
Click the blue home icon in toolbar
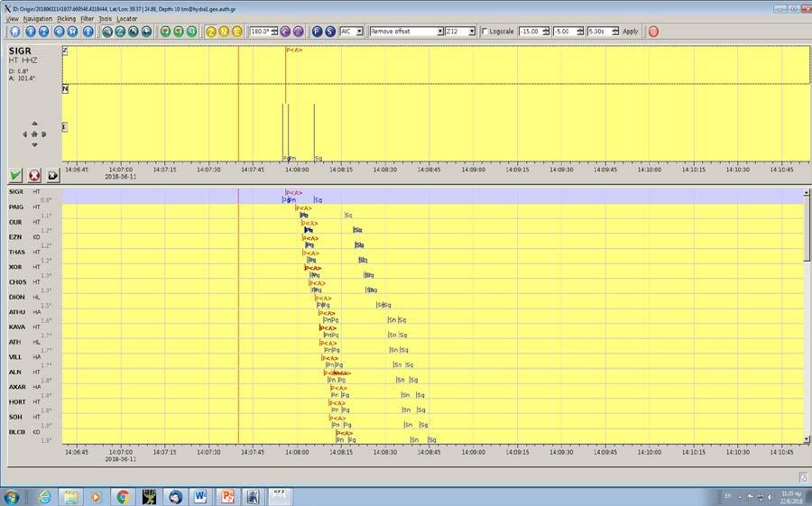coord(15,32)
